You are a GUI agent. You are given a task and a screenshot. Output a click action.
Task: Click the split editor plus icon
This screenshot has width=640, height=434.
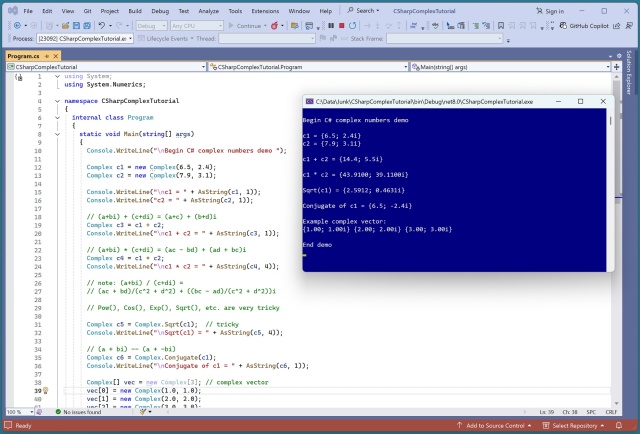click(x=617, y=67)
